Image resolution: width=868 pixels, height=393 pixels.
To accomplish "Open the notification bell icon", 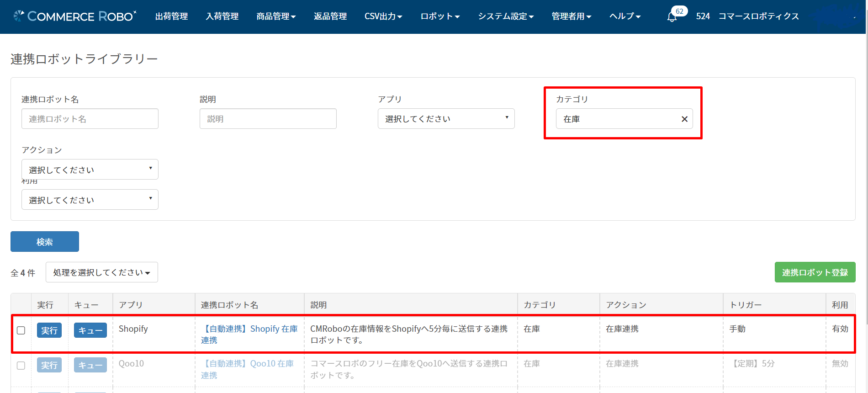I will (x=672, y=17).
